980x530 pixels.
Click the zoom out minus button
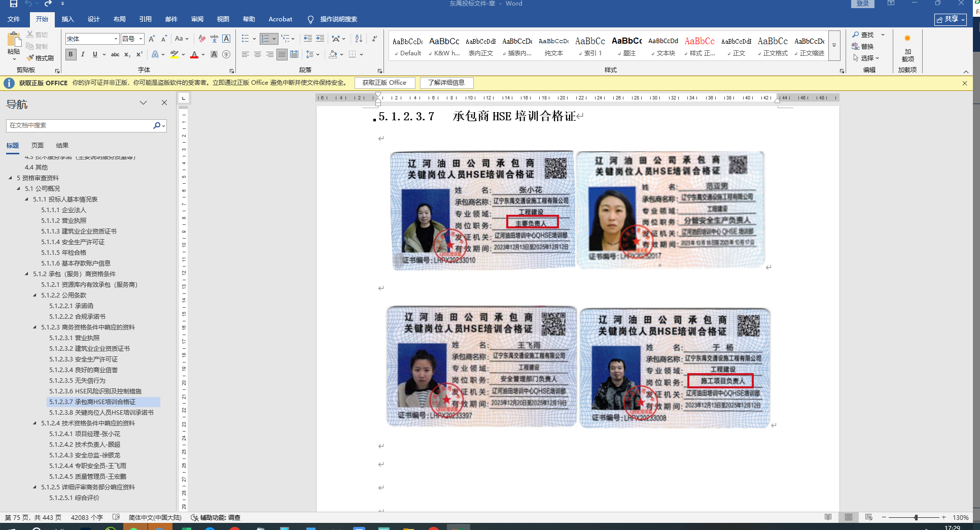(x=884, y=517)
